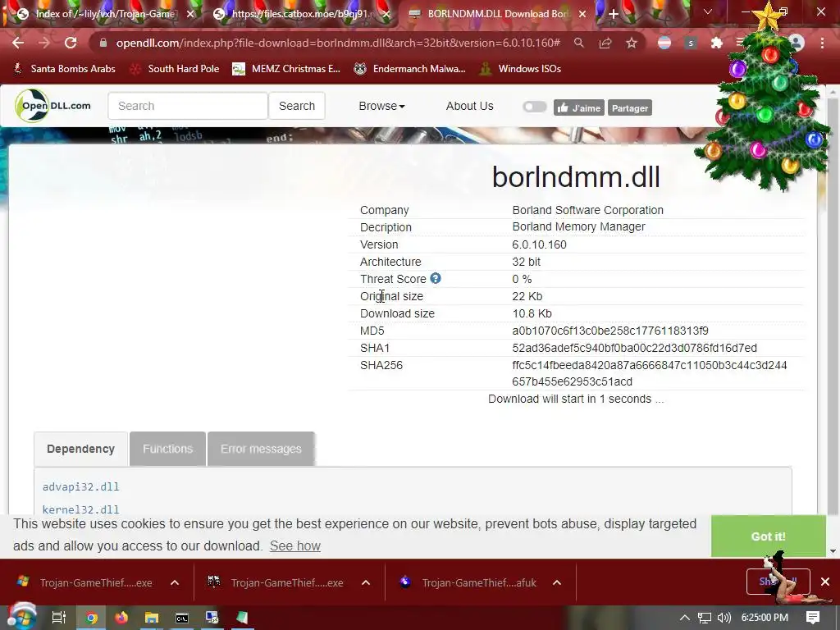Open network status tray icon
The height and width of the screenshot is (630, 840).
[704, 618]
